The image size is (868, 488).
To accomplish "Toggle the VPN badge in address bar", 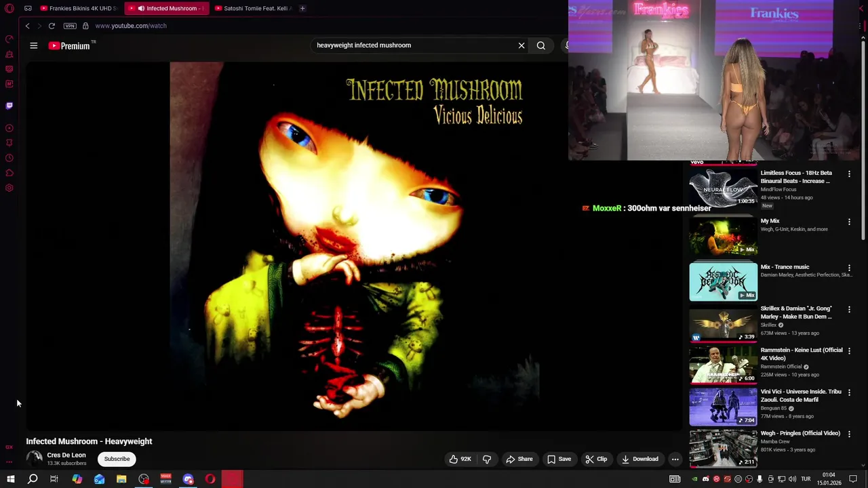I will [x=70, y=26].
